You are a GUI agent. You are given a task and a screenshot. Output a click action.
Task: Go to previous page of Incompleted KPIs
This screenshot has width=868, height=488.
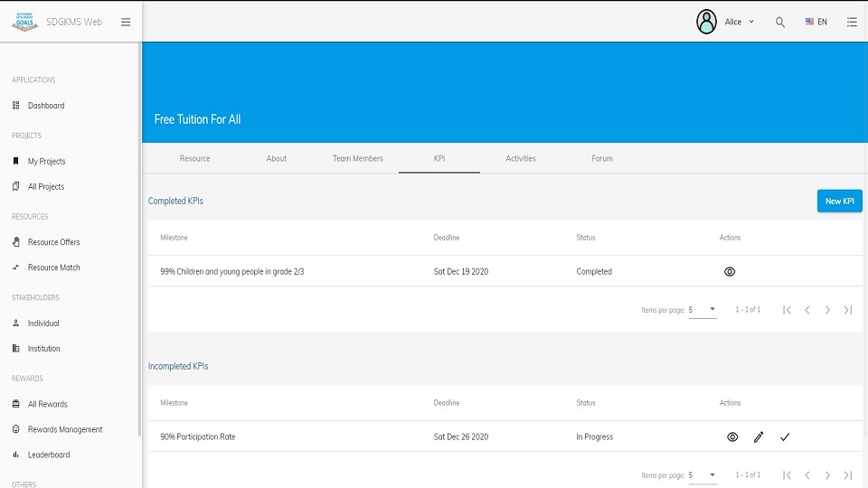click(807, 475)
